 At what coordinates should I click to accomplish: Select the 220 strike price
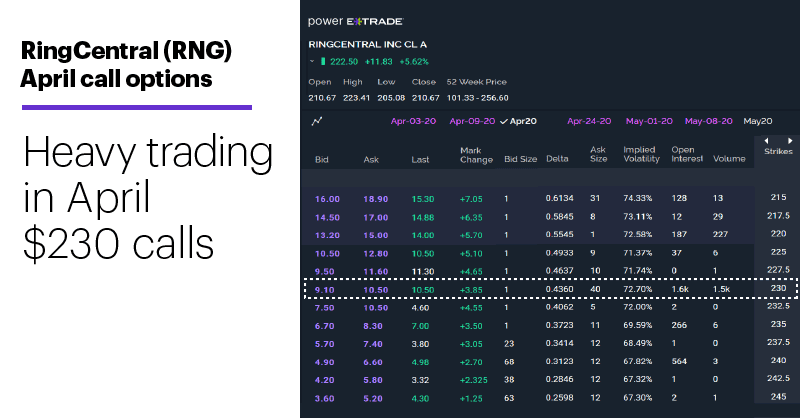(x=778, y=233)
